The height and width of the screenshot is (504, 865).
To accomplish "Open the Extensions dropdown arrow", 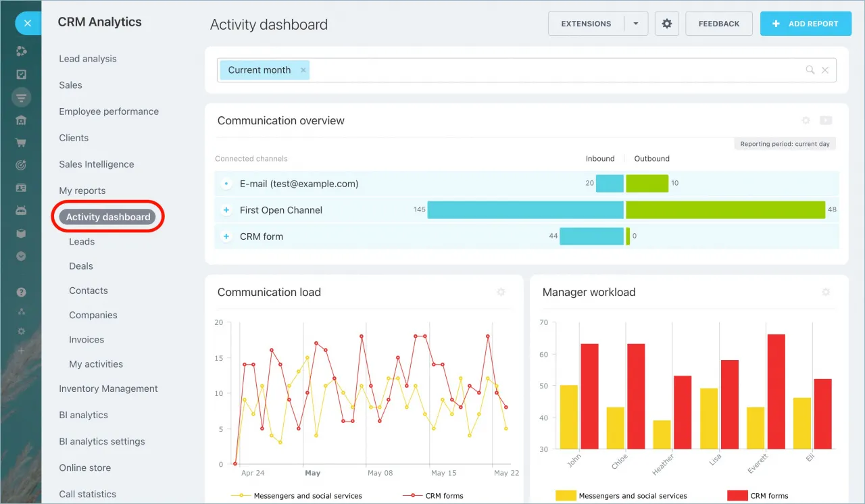I will tap(634, 23).
